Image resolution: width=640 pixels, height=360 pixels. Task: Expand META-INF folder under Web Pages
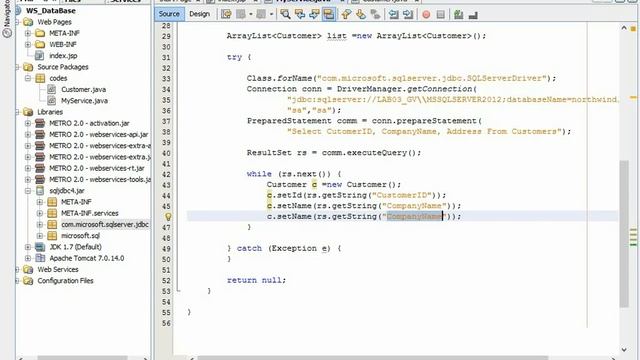pos(28,33)
